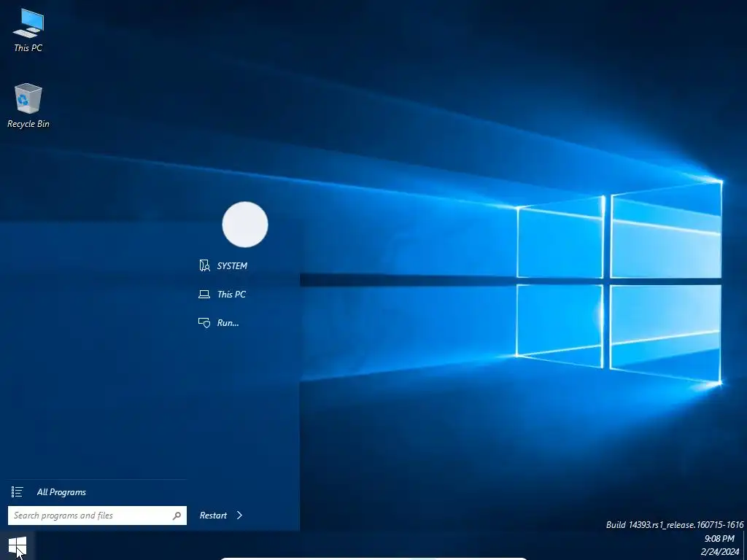747x560 pixels.
Task: Click the shield icon next to Run...
Action: point(204,323)
